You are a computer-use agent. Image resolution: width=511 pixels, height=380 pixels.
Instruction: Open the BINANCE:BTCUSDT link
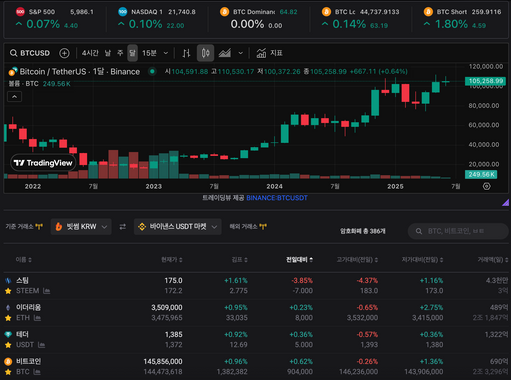coord(277,198)
